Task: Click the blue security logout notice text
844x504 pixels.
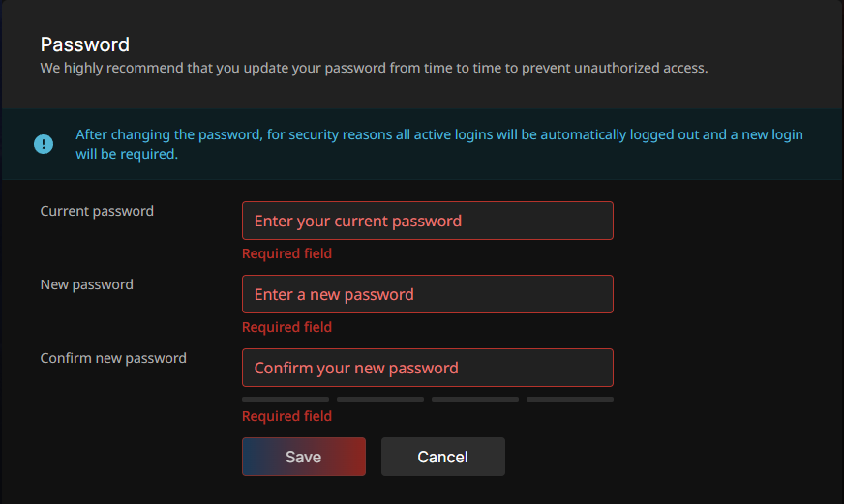Action: click(x=438, y=144)
